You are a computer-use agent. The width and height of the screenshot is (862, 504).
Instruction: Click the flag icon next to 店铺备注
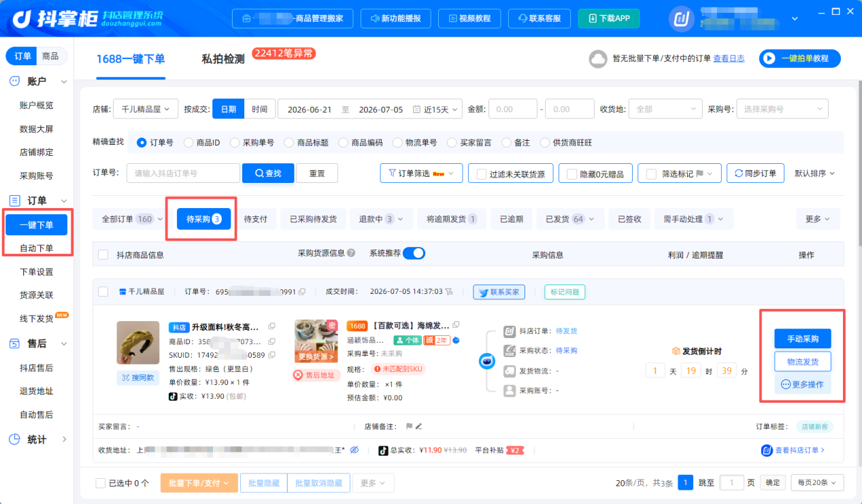pyautogui.click(x=409, y=426)
